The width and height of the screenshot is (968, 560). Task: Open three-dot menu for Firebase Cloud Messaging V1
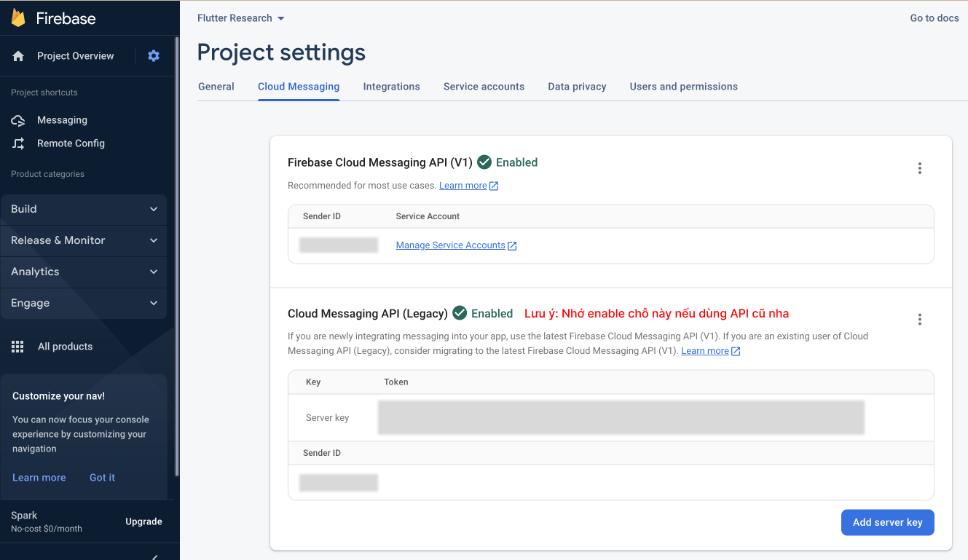pyautogui.click(x=920, y=168)
